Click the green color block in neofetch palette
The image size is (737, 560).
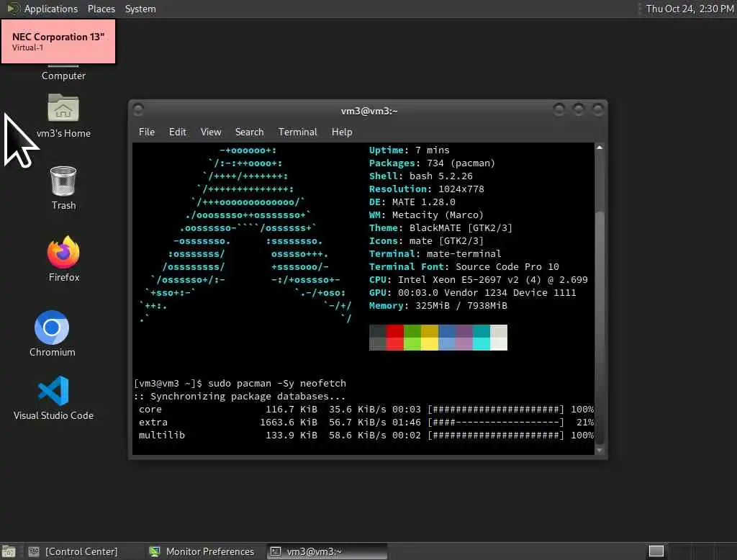pyautogui.click(x=412, y=337)
